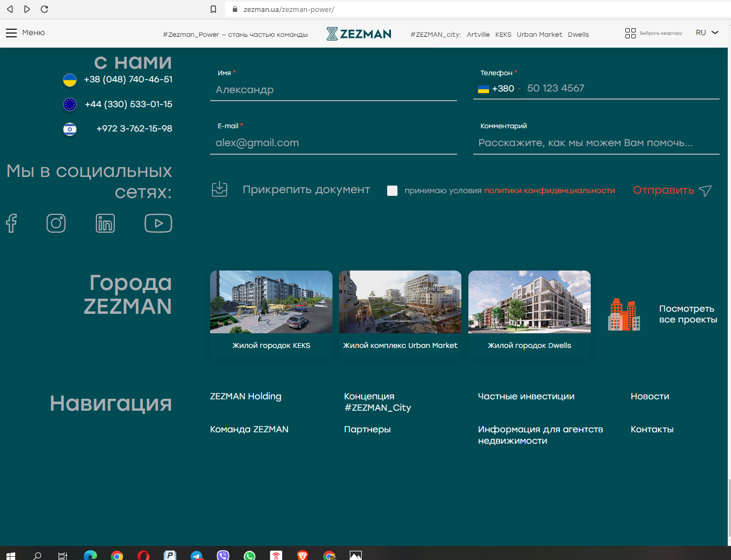Click the browser forward arrow

coord(27,9)
